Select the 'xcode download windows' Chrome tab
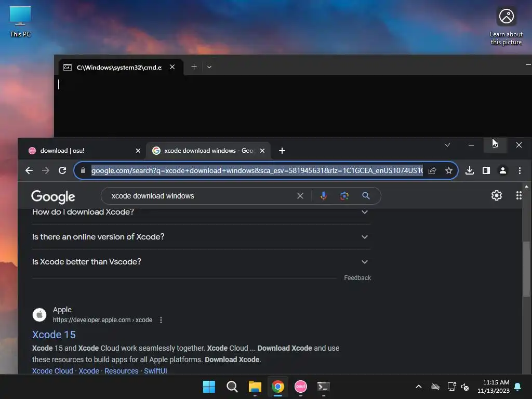532x399 pixels. [208, 151]
